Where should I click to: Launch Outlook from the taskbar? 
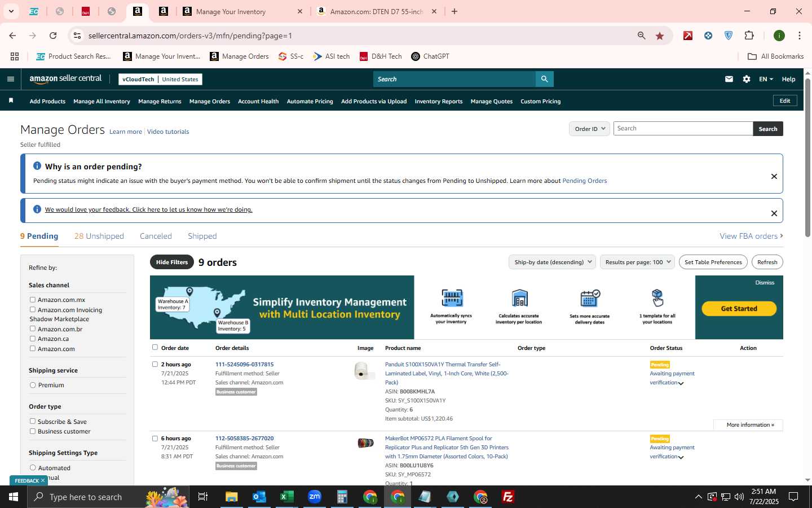(x=259, y=497)
